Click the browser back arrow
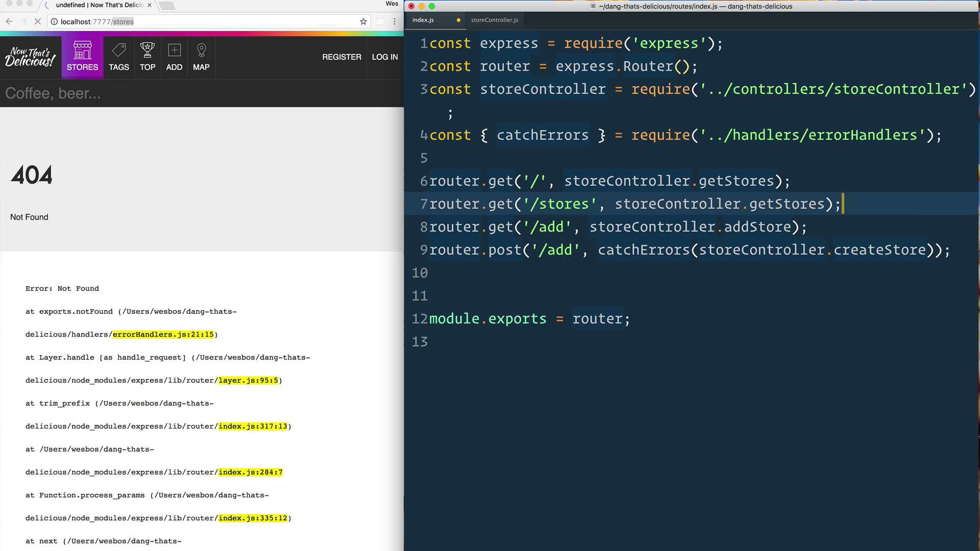Viewport: 980px width, 551px height. pos(9,21)
